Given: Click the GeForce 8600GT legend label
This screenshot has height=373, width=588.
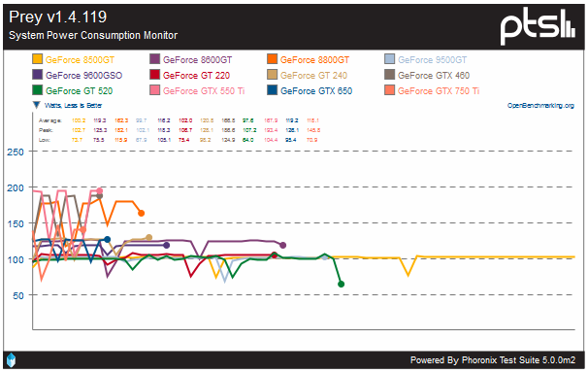Looking at the screenshot, I should (x=197, y=60).
